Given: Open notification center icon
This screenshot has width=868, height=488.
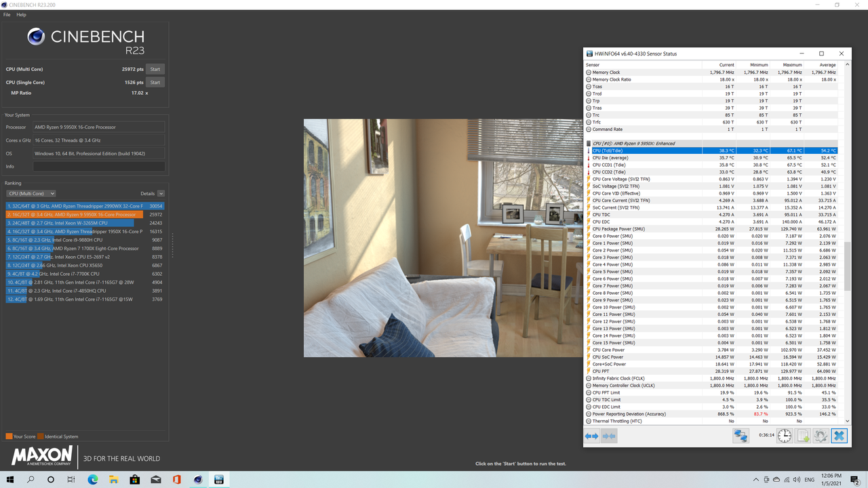Looking at the screenshot, I should (856, 479).
